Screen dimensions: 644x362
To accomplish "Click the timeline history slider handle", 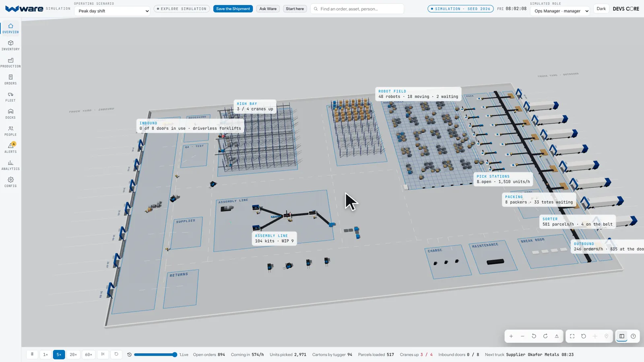I will [174, 355].
